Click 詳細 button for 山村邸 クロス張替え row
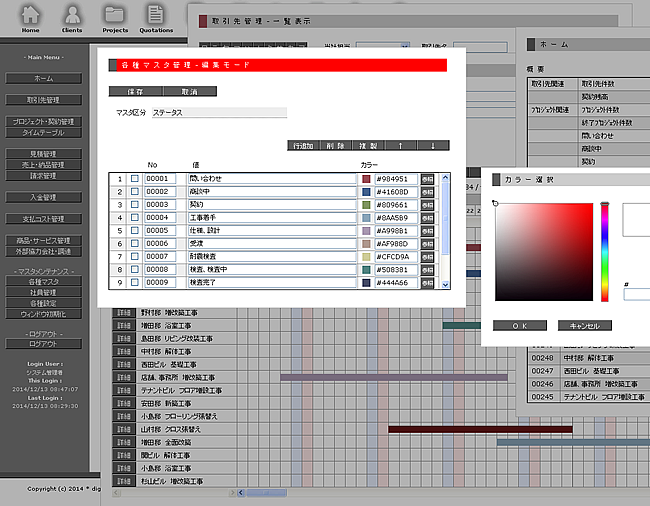 (x=124, y=429)
